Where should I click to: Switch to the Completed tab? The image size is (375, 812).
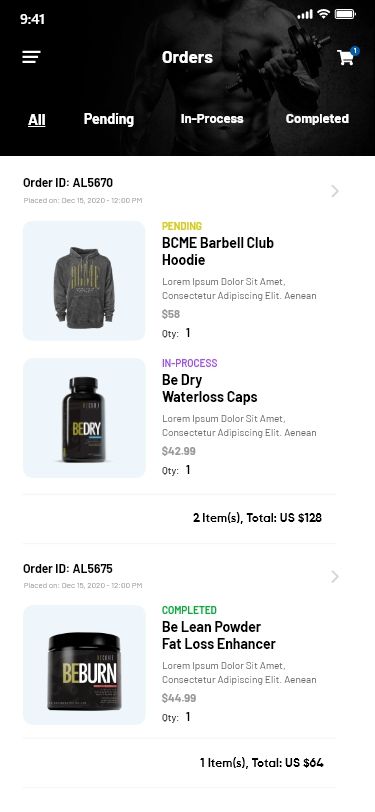click(317, 119)
